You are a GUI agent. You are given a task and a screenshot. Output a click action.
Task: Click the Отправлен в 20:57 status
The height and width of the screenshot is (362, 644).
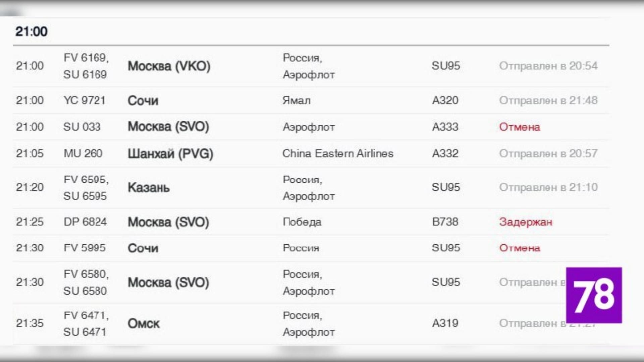coord(548,154)
